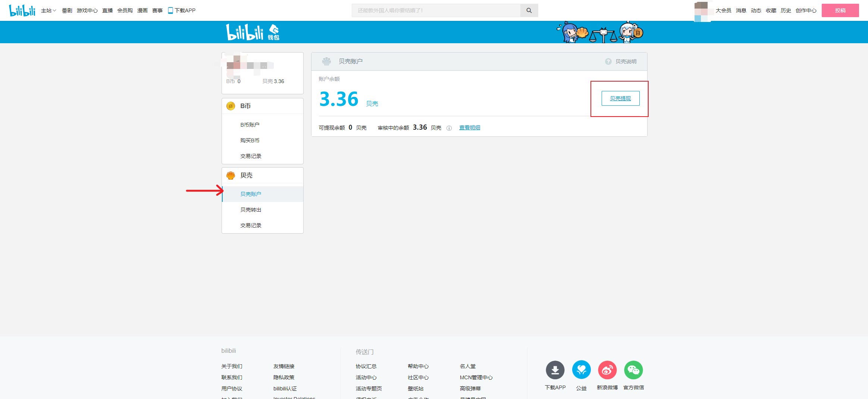This screenshot has width=868, height=399.
Task: Click the 下载APP phone icon in header
Action: [170, 10]
